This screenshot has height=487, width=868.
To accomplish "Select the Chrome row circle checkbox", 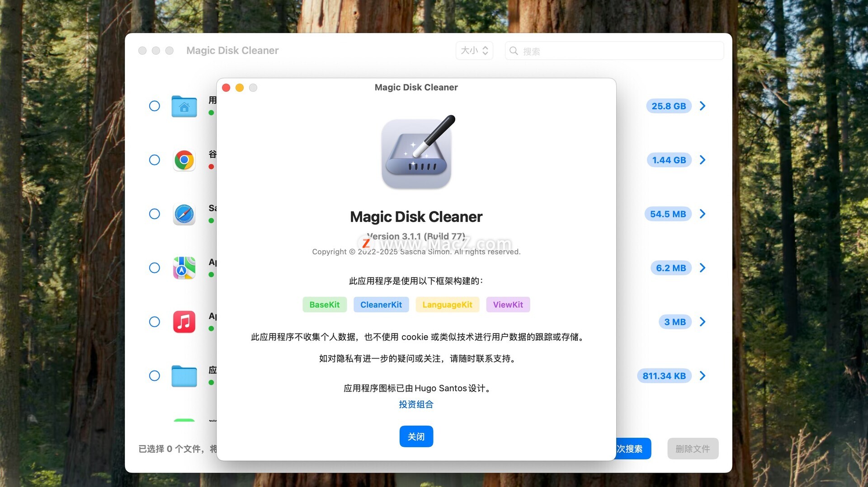I will pos(155,160).
